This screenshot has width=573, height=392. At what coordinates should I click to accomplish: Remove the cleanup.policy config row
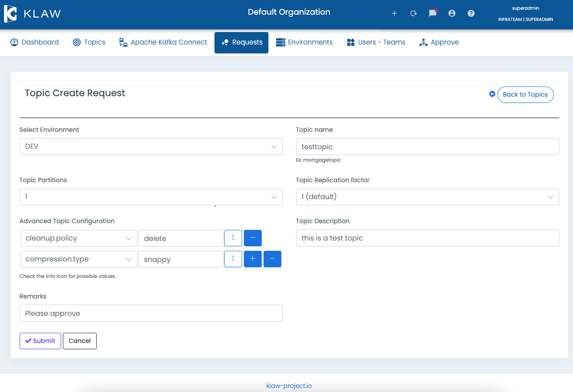point(253,238)
